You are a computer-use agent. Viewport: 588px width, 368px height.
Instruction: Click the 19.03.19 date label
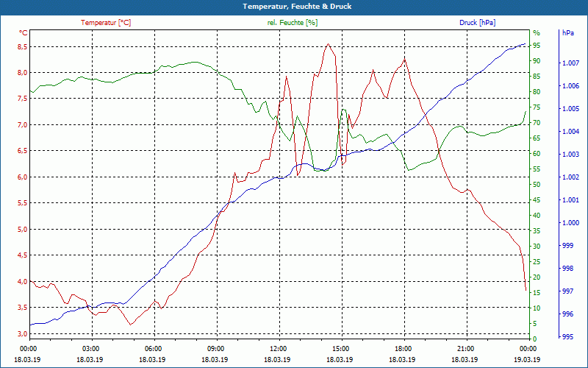click(527, 359)
